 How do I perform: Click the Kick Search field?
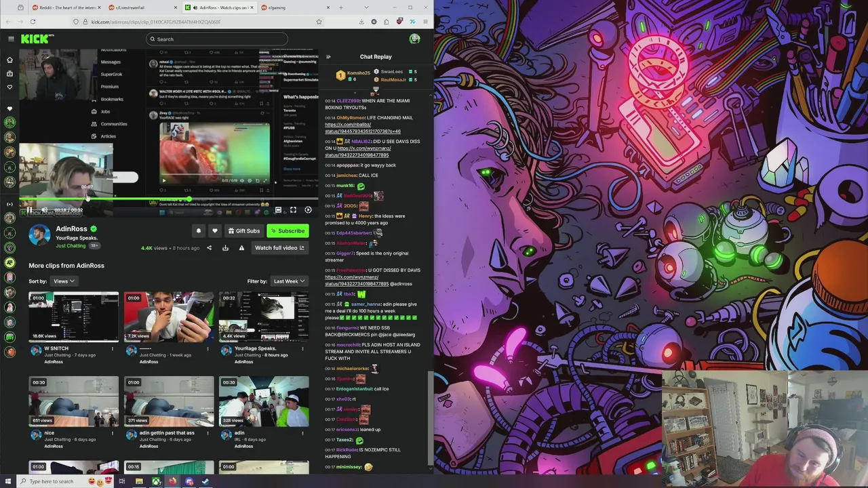pyautogui.click(x=217, y=39)
